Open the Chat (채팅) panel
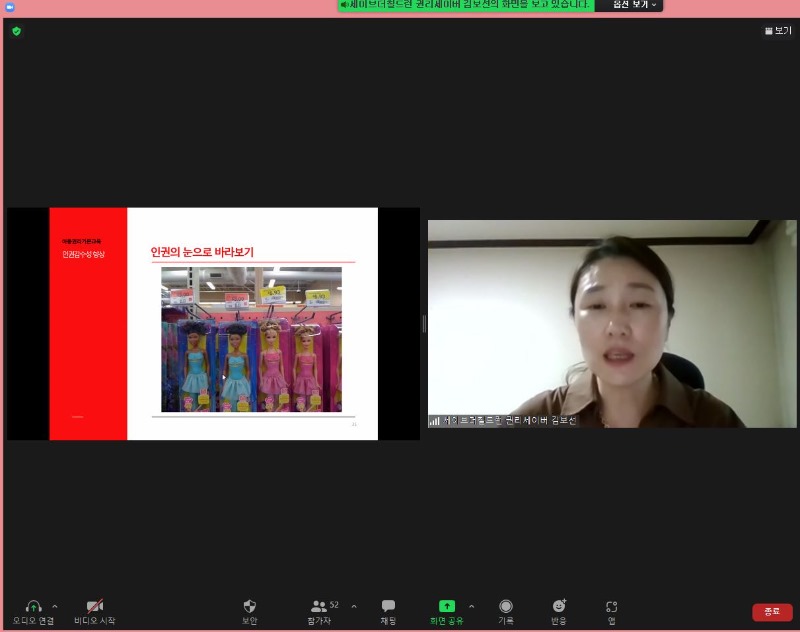Image resolution: width=800 pixels, height=632 pixels. [388, 607]
